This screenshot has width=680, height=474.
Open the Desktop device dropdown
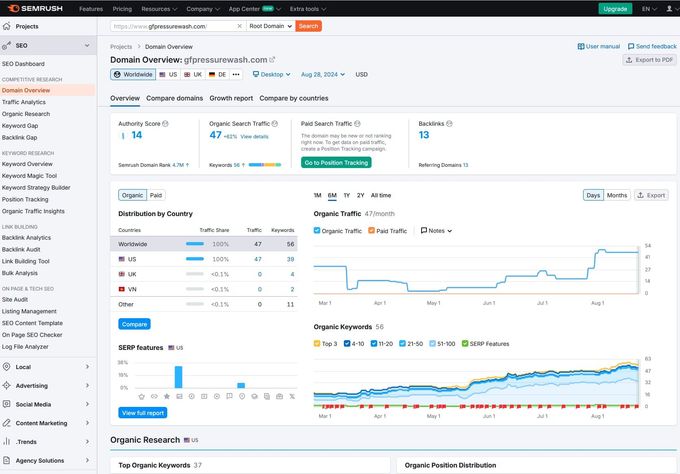click(x=271, y=74)
